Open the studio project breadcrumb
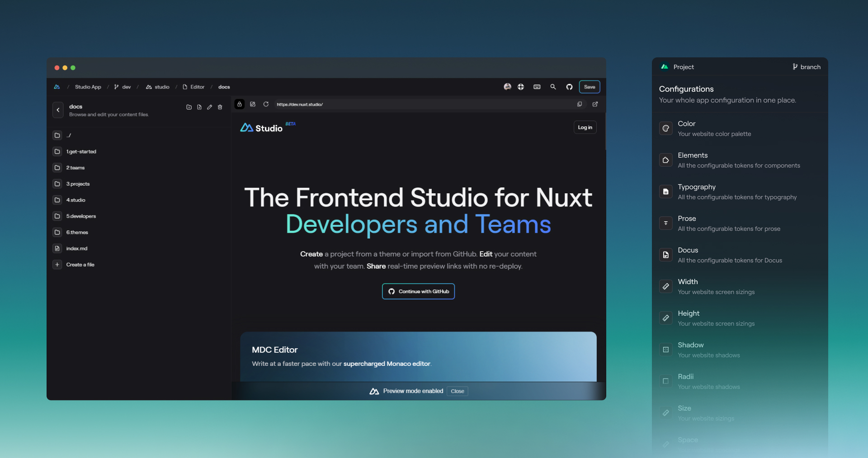868x458 pixels. (x=158, y=87)
